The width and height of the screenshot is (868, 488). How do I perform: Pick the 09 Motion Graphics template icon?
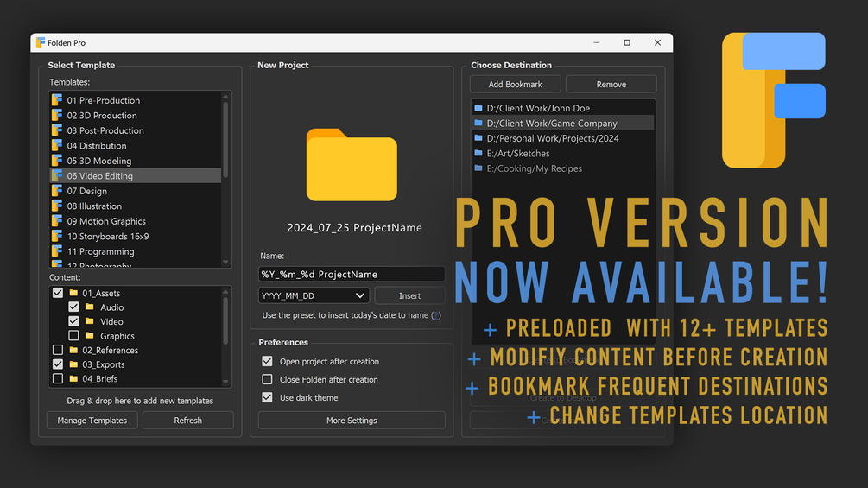point(56,221)
